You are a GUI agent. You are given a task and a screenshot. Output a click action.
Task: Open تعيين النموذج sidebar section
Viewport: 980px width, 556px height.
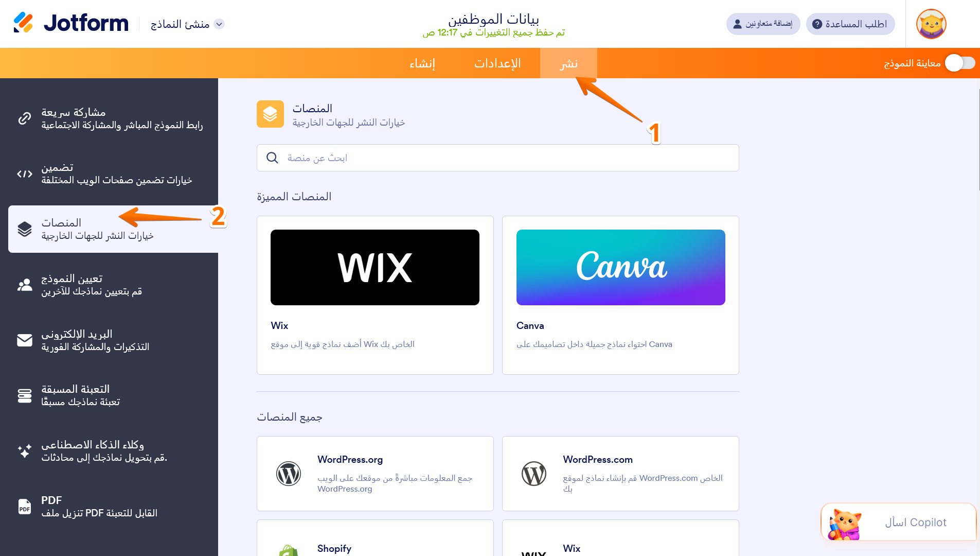[113, 285]
